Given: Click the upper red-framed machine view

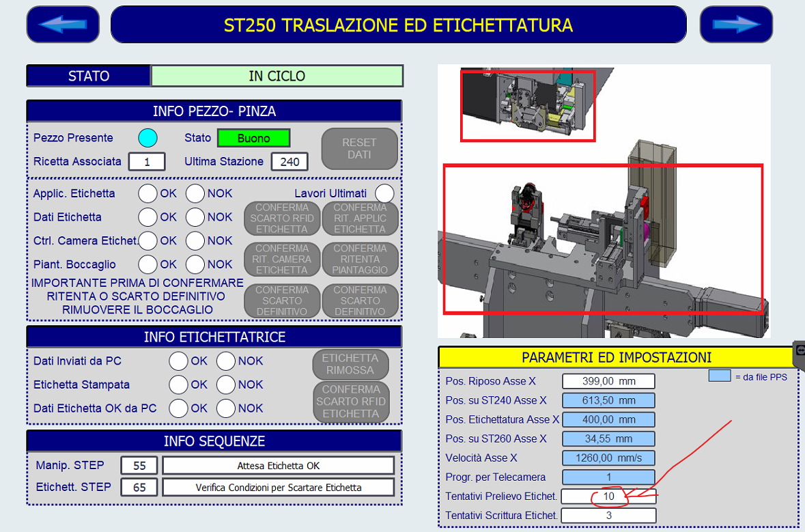Looking at the screenshot, I should (x=528, y=106).
